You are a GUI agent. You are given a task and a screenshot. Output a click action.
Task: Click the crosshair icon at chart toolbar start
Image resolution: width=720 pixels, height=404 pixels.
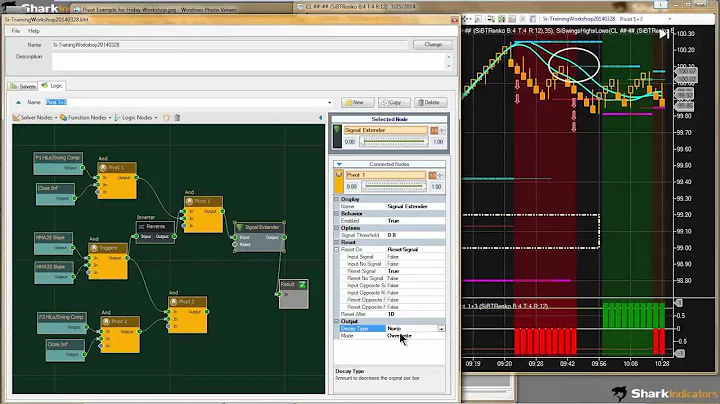[466, 19]
